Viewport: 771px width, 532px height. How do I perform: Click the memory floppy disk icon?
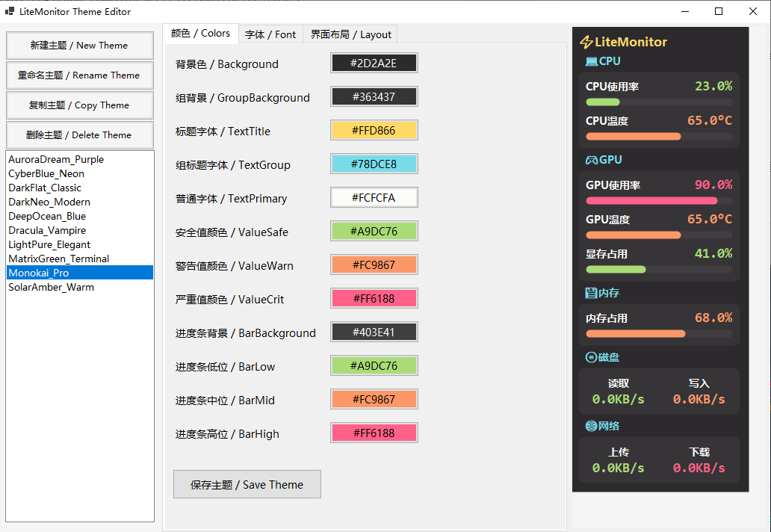click(591, 293)
